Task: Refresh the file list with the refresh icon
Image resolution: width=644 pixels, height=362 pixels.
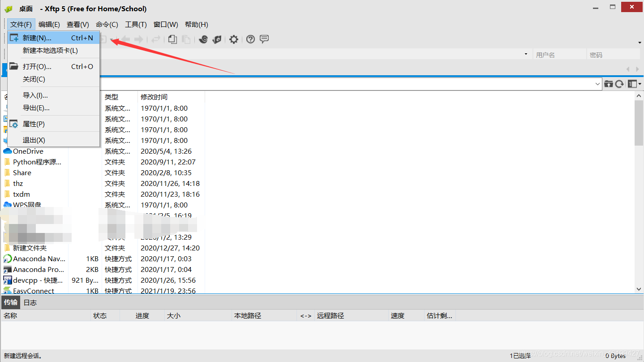Action: point(619,84)
